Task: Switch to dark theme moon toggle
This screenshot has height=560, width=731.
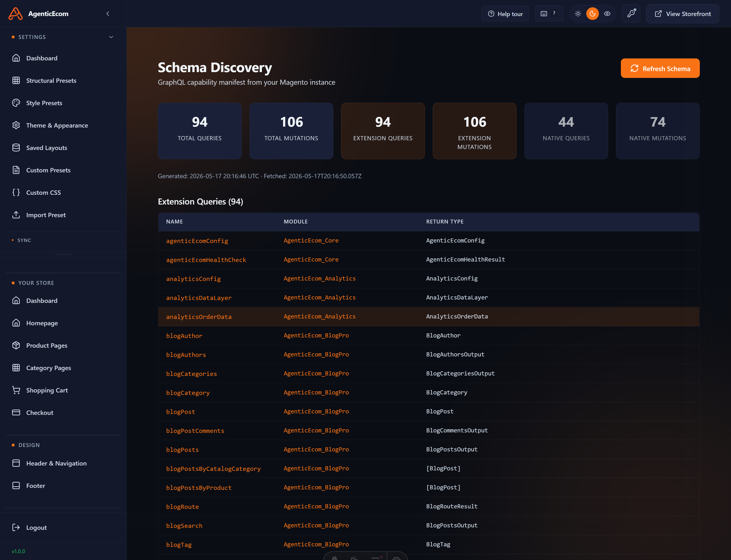Action: coord(593,14)
